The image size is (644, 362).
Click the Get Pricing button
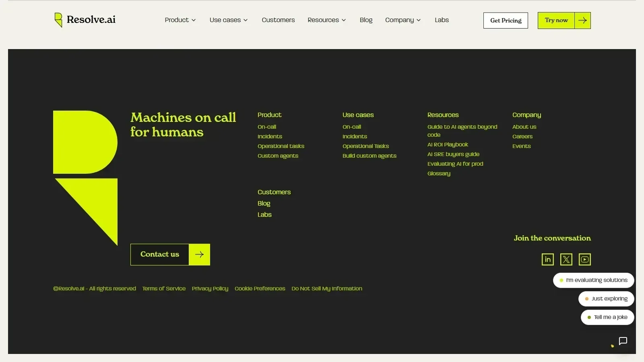click(506, 21)
